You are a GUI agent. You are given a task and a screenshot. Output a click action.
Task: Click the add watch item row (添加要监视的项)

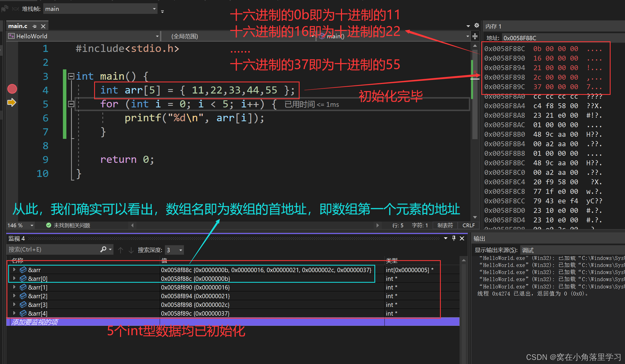pos(233,322)
